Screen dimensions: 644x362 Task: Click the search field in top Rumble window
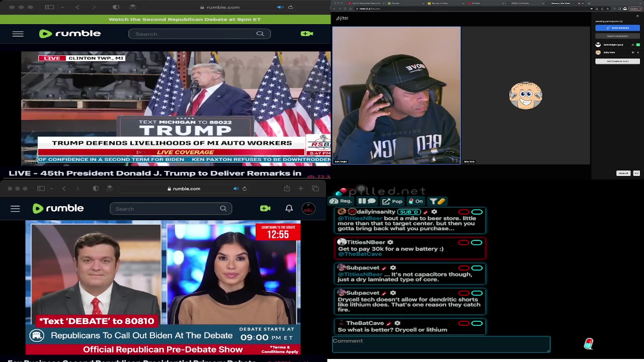(200, 34)
